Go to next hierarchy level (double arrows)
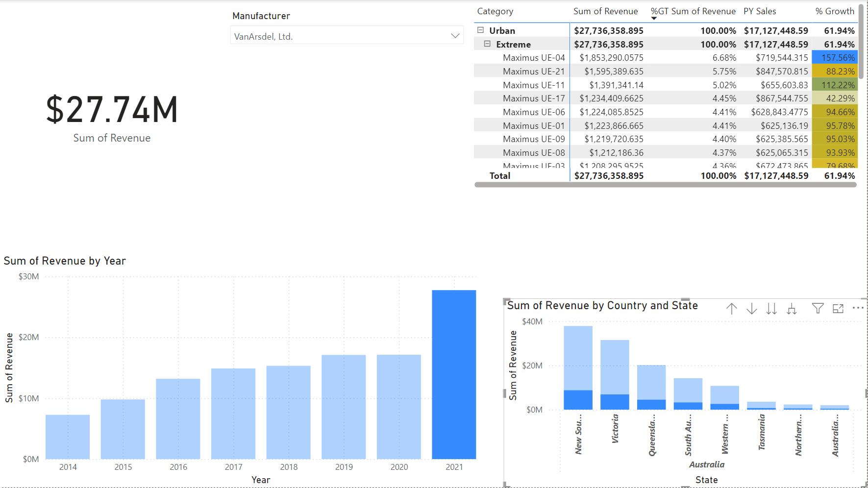Viewport: 868px width, 488px height. pyautogui.click(x=771, y=309)
